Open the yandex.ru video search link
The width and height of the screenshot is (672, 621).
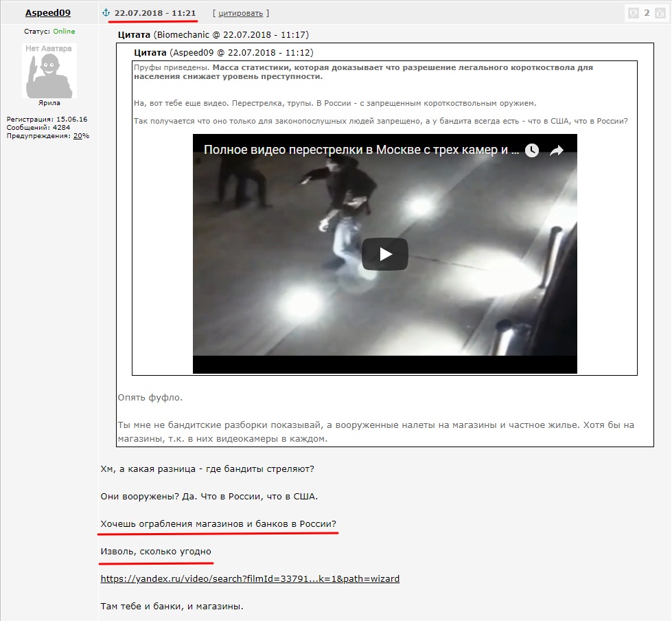(x=250, y=578)
